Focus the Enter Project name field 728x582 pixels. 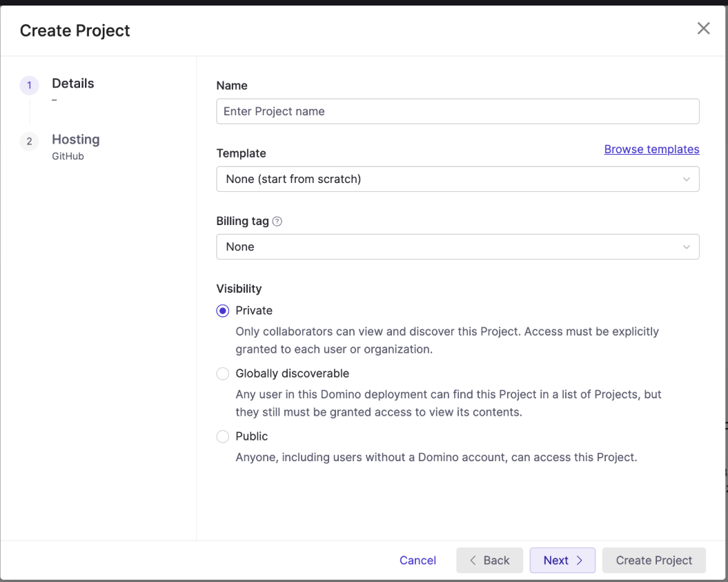(457, 111)
